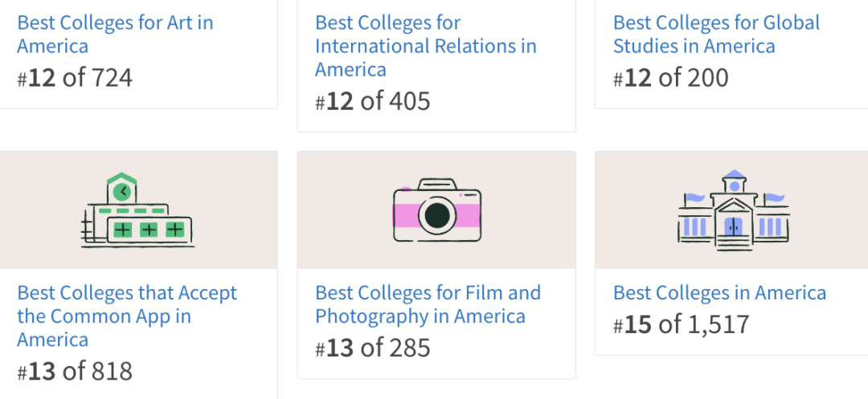Click the #15 of 1,517 ranking text
Viewport: 868px width, 399px height.
[681, 324]
